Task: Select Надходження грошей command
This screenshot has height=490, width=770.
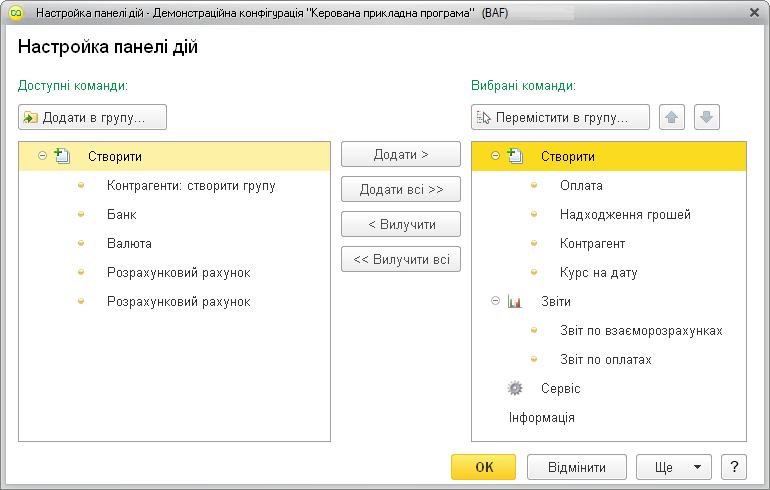Action: click(x=609, y=214)
